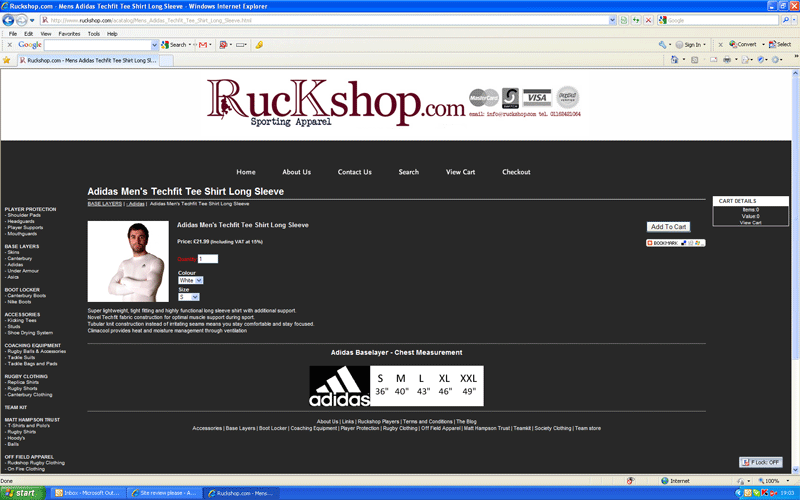The height and width of the screenshot is (500, 800).
Task: Open the Shoulder Pads category link
Action: pyautogui.click(x=24, y=215)
